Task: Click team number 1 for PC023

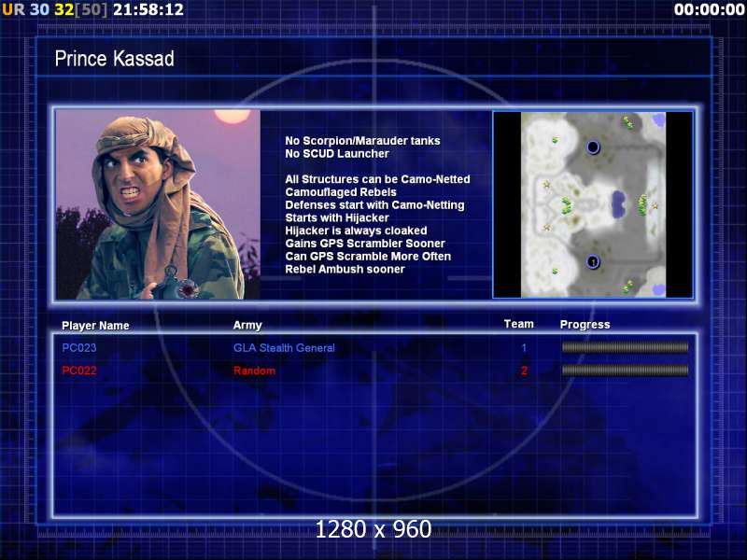Action: (524, 348)
